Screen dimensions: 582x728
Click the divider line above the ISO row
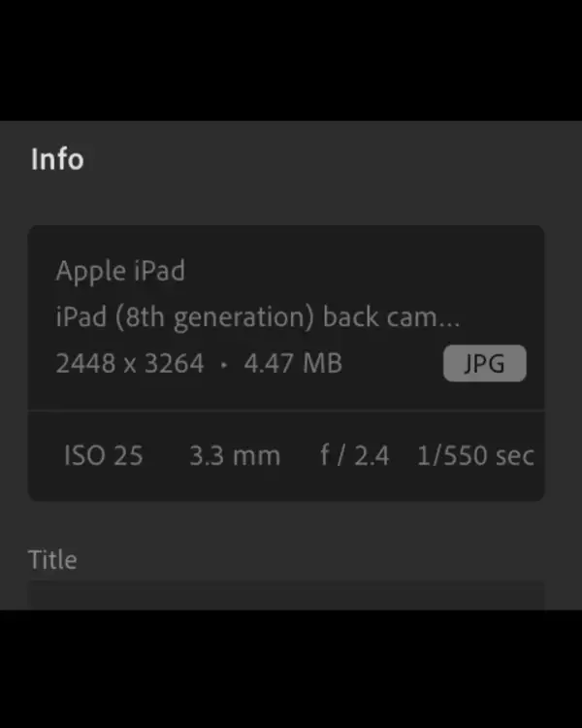[x=286, y=411]
